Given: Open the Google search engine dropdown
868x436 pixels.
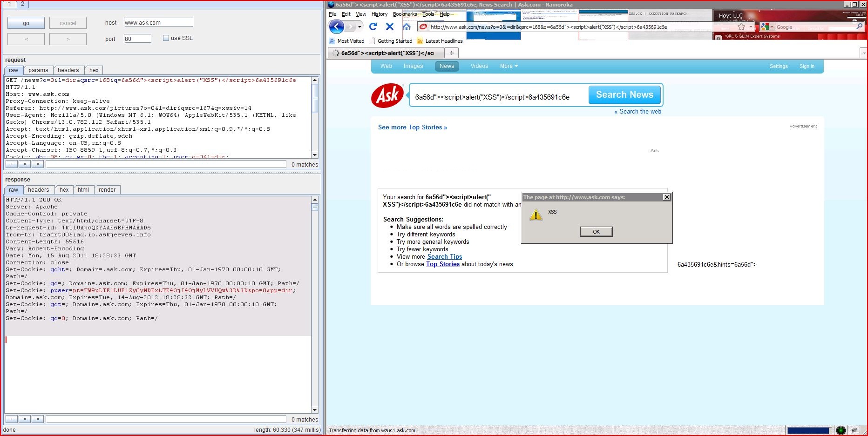Looking at the screenshot, I should [767, 27].
